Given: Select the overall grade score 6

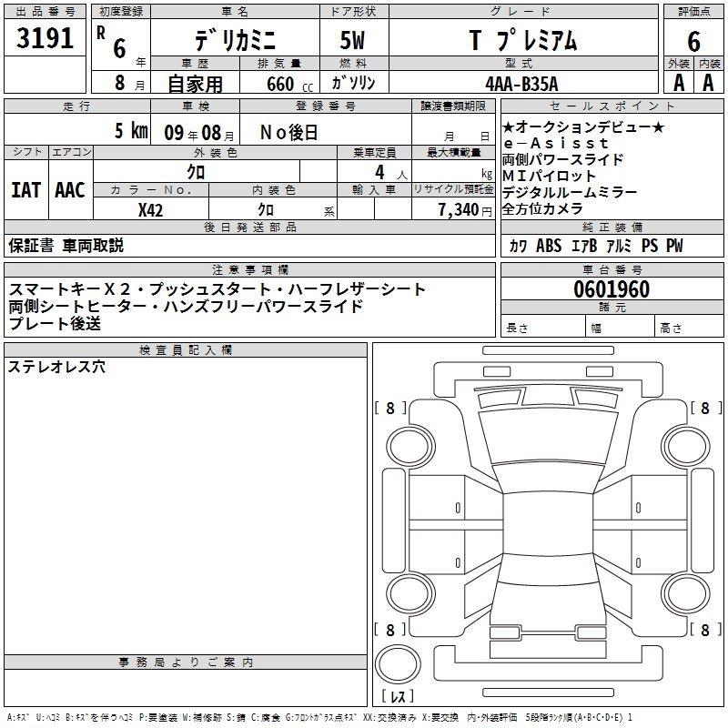Looking at the screenshot, I should (x=693, y=41).
